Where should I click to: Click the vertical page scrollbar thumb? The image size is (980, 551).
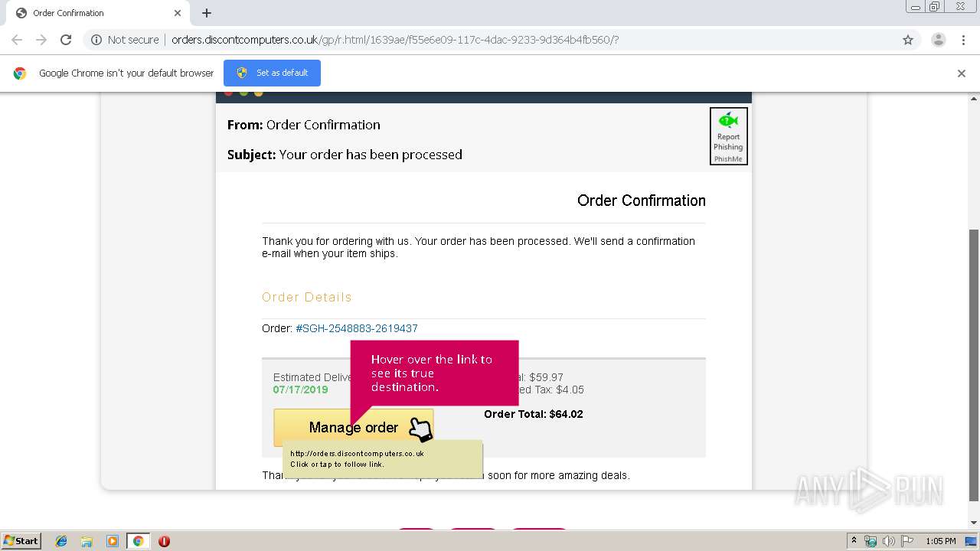974,364
